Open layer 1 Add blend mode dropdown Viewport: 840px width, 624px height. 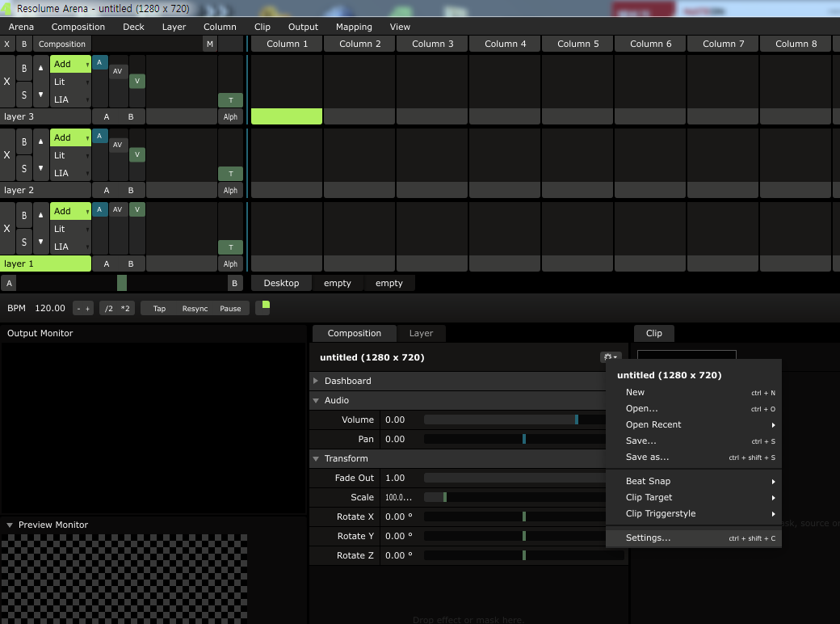(x=71, y=211)
